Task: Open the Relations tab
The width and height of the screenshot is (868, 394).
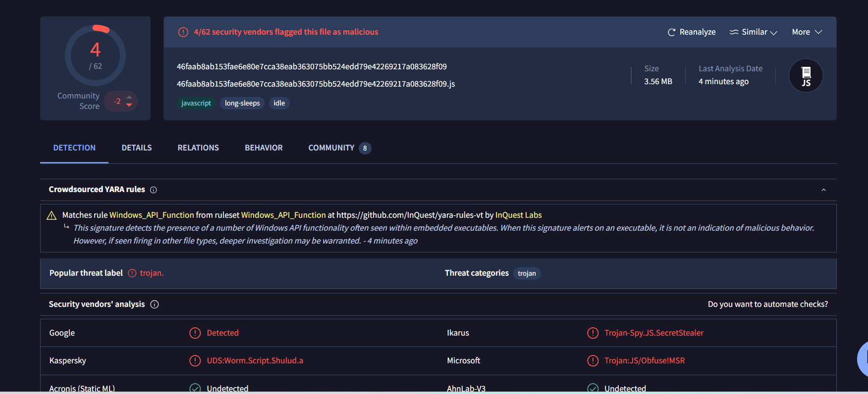Action: [x=198, y=148]
